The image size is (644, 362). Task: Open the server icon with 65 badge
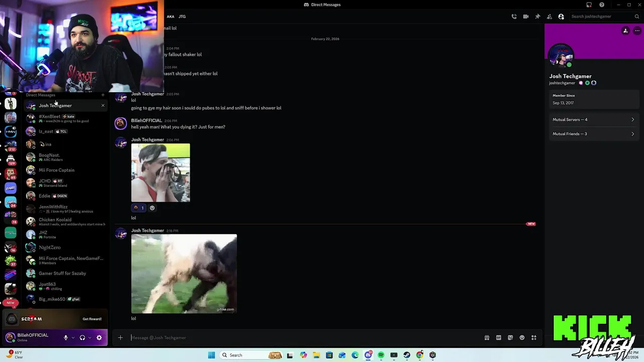[11, 174]
